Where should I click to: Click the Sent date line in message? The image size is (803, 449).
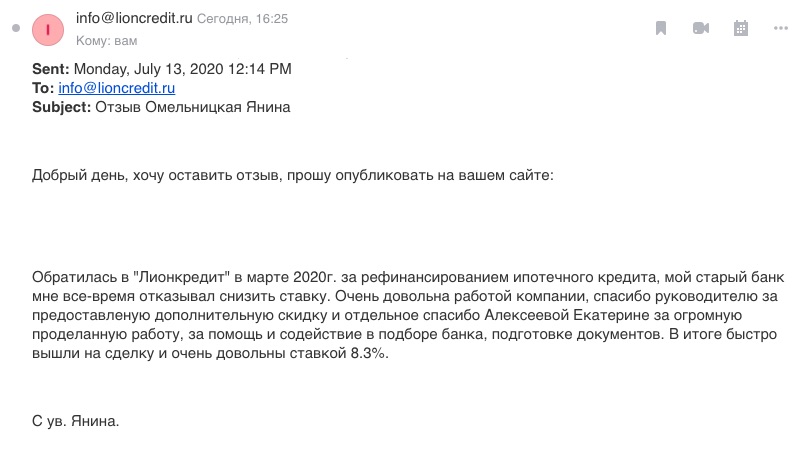[162, 69]
